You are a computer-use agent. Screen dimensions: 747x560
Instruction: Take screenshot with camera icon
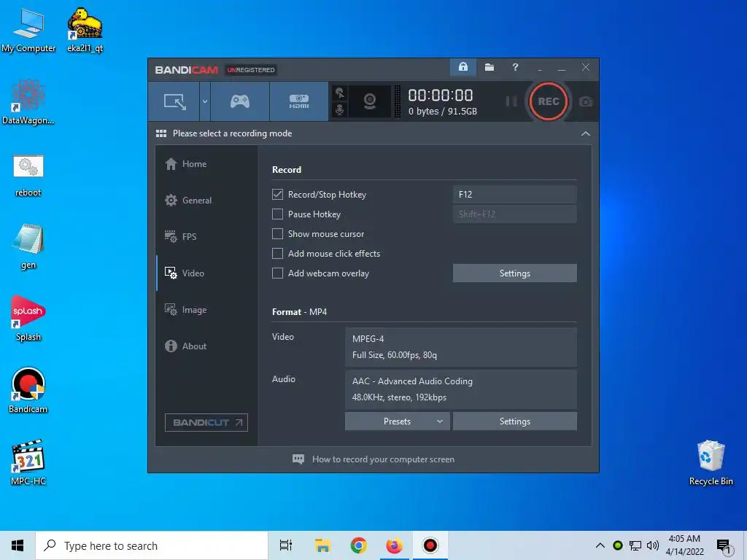pyautogui.click(x=586, y=101)
